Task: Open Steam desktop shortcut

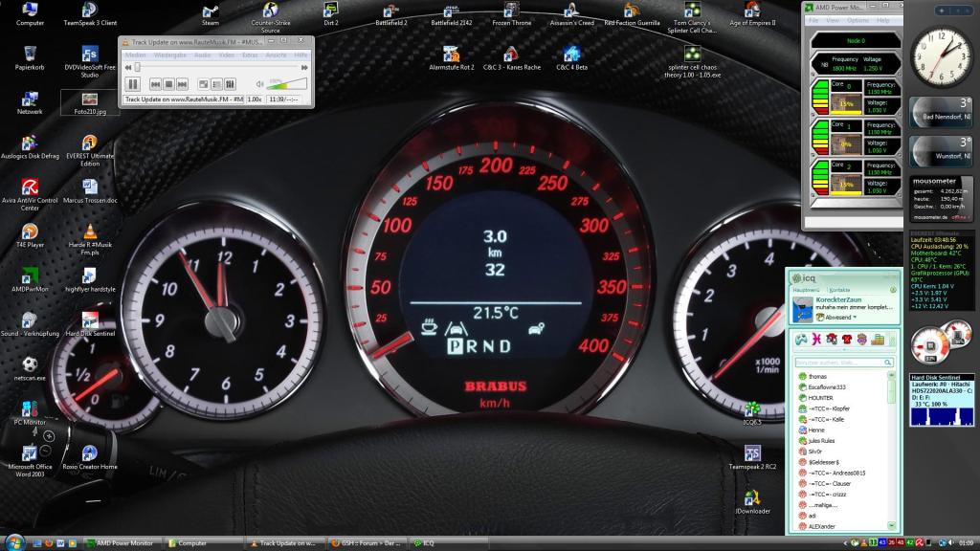Action: pos(211,13)
